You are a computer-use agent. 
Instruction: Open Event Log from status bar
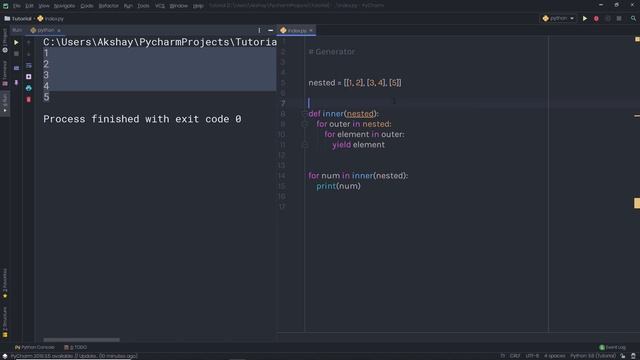(612, 347)
